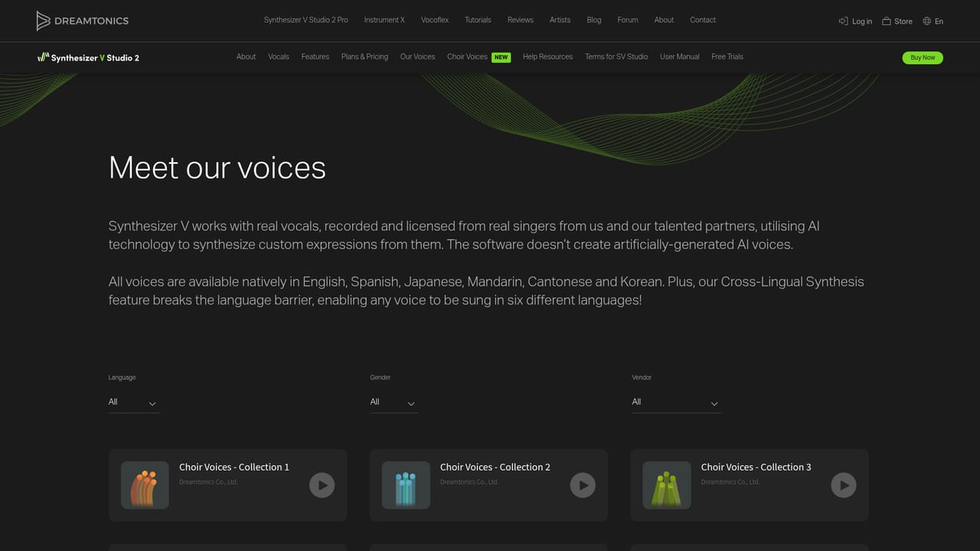Select Our Voices in sub-navigation
Viewport: 980px width, 551px height.
click(417, 57)
